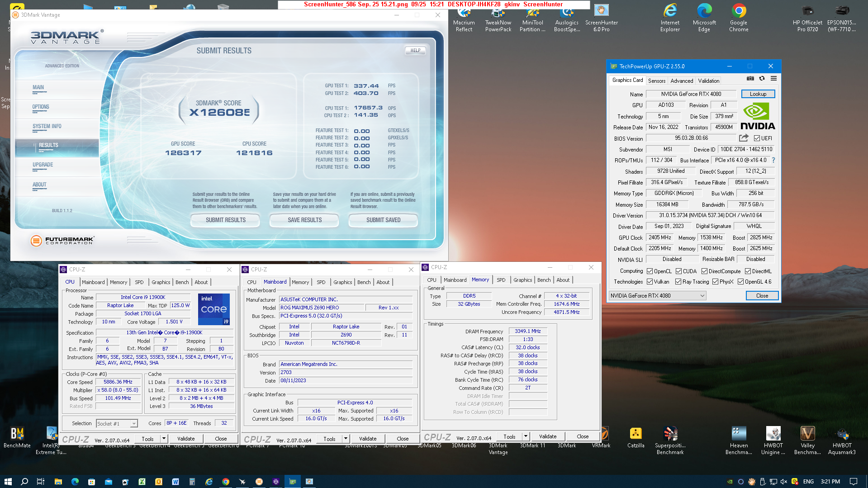Open Heaven Benchmark desktop icon

tap(739, 441)
